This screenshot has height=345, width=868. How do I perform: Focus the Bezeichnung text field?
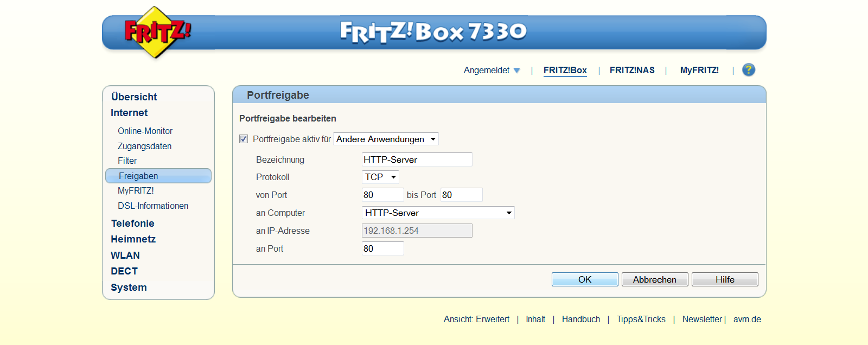417,160
